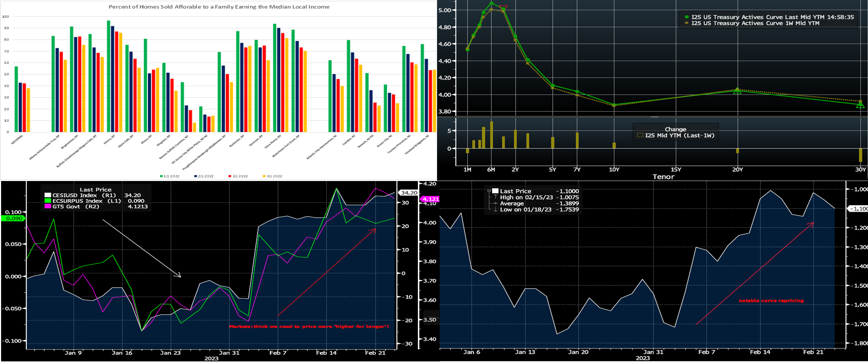This screenshot has height=362, width=868.
Task: Click yellow asterisk icon for 1W Mid YTM
Action: [x=686, y=23]
